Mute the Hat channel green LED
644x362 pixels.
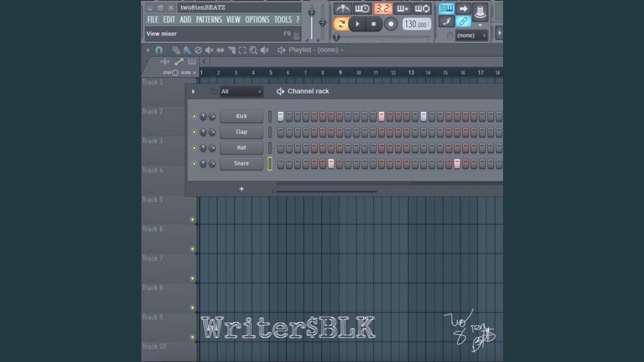pyautogui.click(x=194, y=148)
